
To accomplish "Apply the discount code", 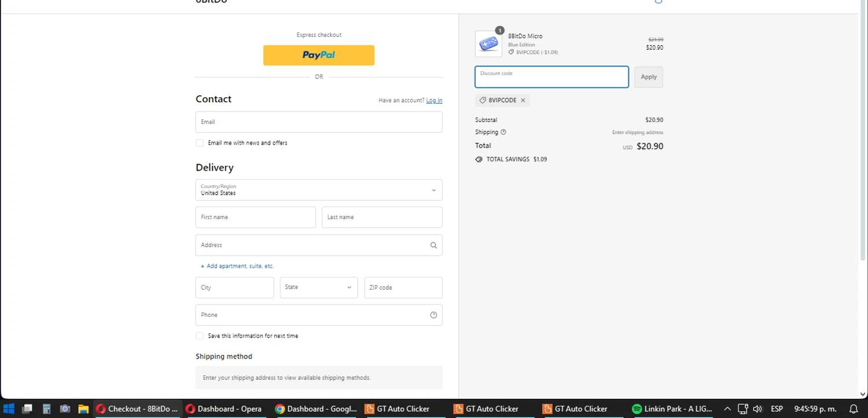I will point(649,77).
